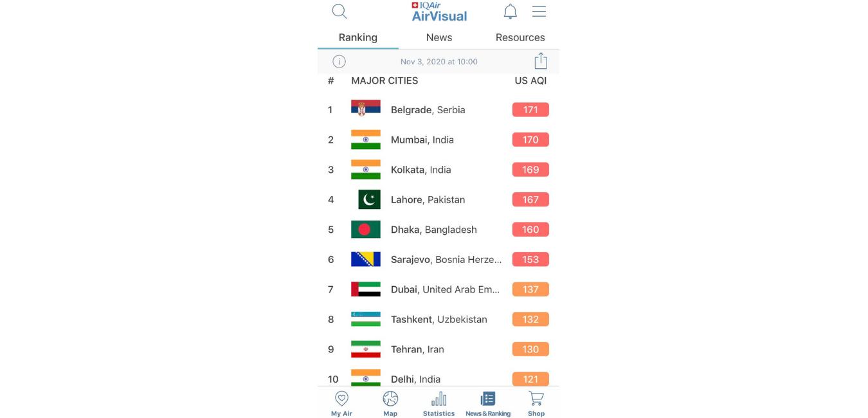The image size is (868, 418).
Task: Click the orange 137 AQI badge
Action: pyautogui.click(x=530, y=289)
